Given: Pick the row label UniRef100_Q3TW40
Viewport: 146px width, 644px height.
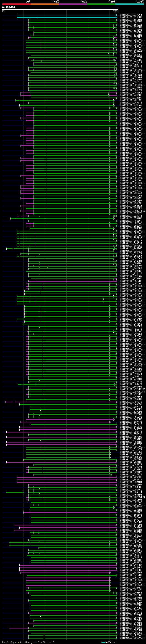Looking at the screenshot, I should point(131,193).
